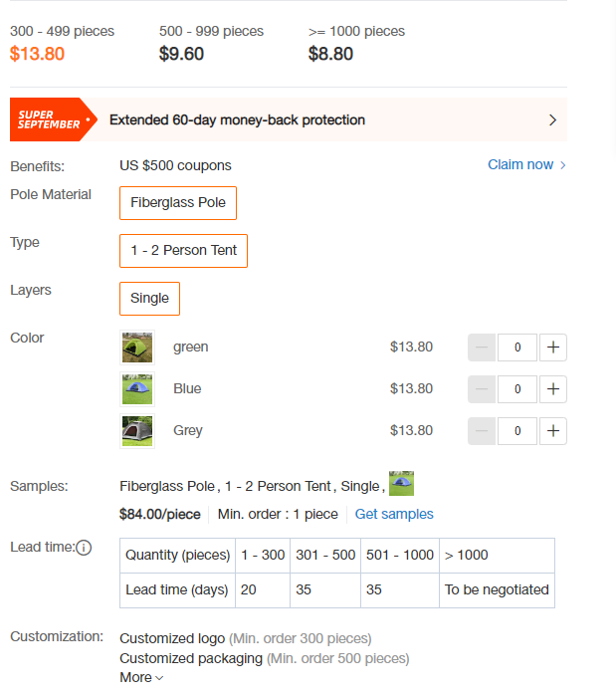Select the Single layers option
Screen dimensions: 616x697
tap(149, 299)
